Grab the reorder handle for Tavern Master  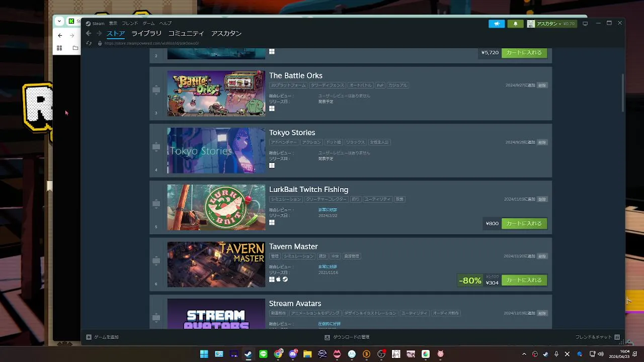[x=156, y=260]
